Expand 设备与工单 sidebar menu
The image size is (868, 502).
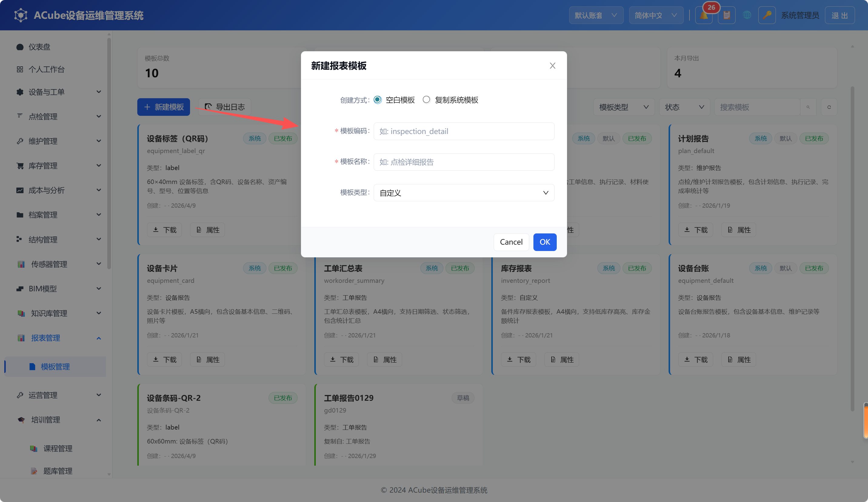tap(58, 92)
